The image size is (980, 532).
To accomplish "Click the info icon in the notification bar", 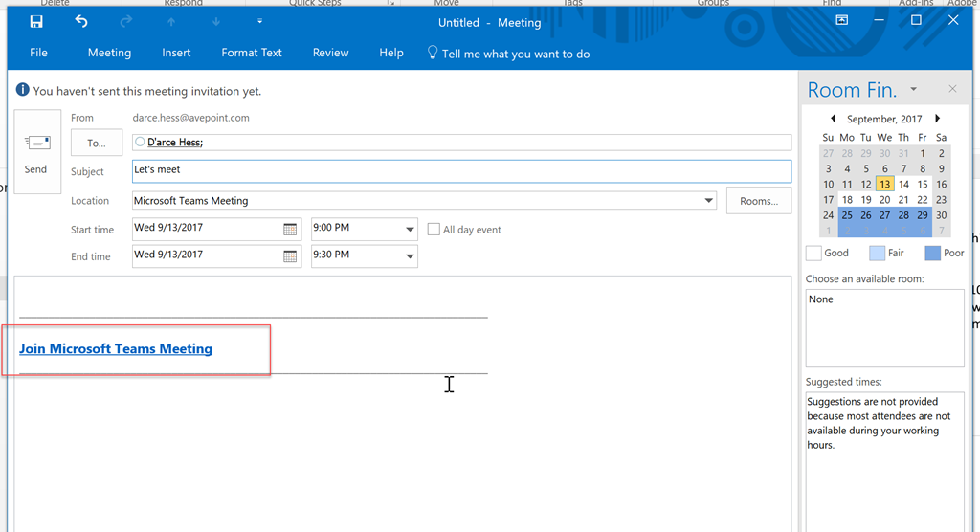I will pyautogui.click(x=23, y=89).
